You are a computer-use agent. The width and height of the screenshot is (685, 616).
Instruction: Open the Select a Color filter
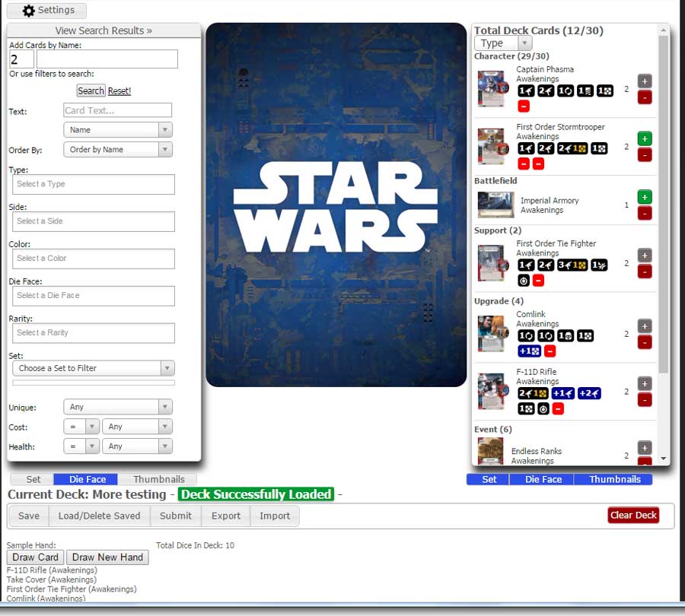click(x=94, y=259)
